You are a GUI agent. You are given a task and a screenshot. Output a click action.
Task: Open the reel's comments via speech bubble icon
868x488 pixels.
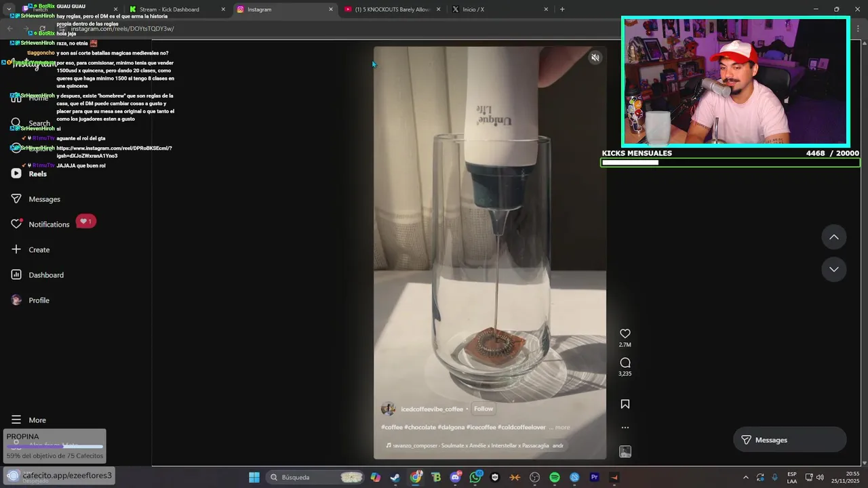(625, 363)
